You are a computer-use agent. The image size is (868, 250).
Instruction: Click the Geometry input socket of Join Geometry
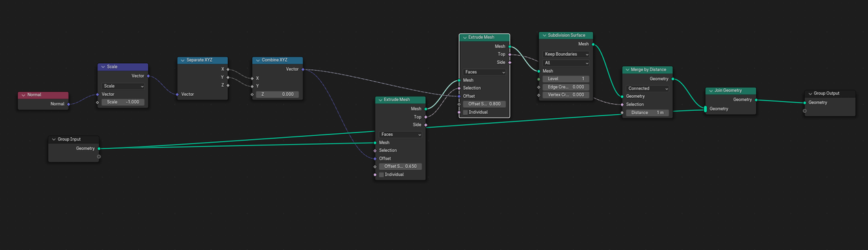click(x=705, y=109)
